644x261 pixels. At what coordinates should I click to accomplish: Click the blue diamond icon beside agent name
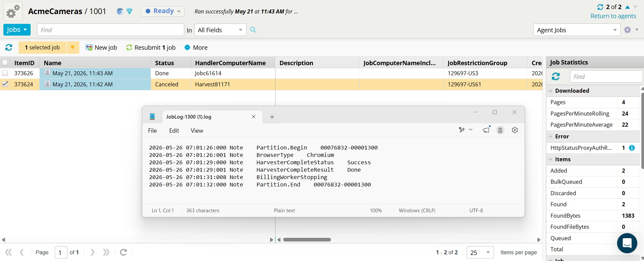click(129, 11)
